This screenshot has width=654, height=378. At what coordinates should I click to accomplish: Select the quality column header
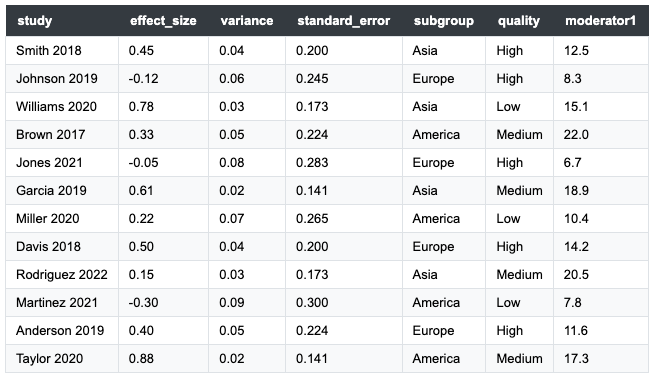click(x=519, y=20)
